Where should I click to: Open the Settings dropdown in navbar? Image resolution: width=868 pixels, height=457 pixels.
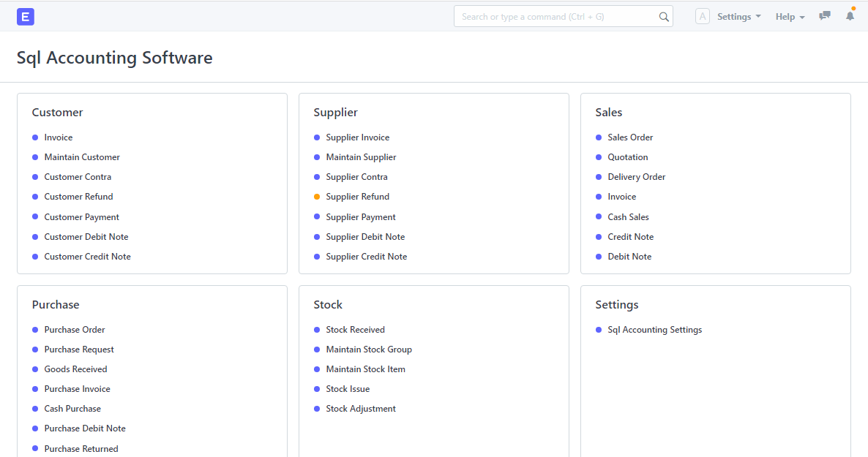coord(739,17)
